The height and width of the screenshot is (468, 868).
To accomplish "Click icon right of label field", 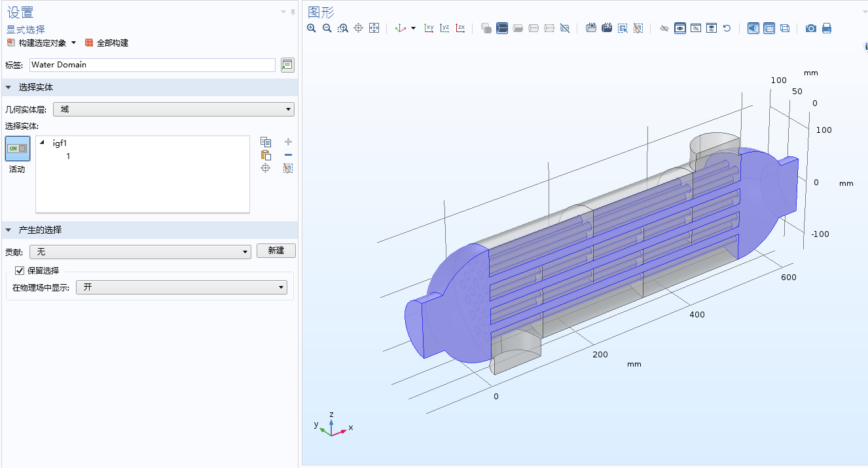I will pos(287,65).
